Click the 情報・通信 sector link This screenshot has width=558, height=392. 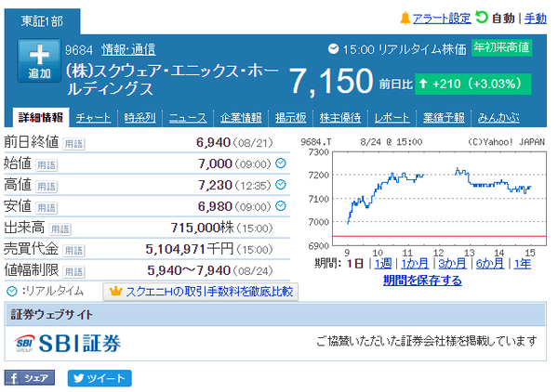pyautogui.click(x=128, y=49)
